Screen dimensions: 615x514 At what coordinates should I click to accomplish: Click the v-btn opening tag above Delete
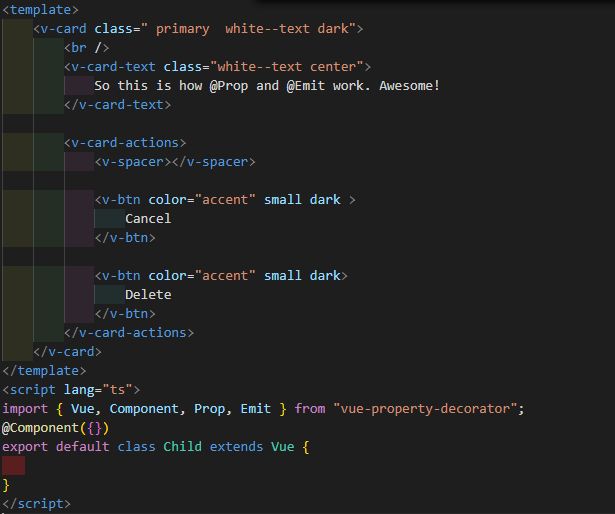221,276
